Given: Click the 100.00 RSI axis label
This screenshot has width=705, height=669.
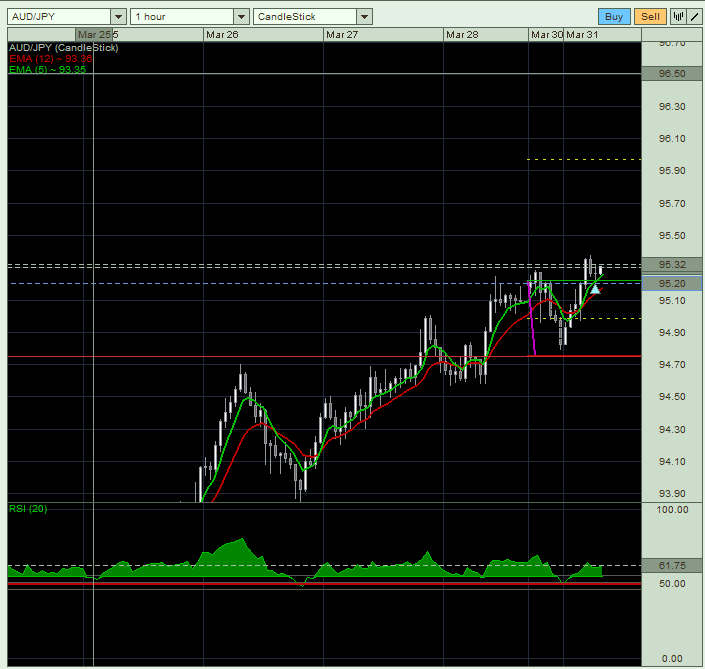Looking at the screenshot, I should (x=672, y=509).
